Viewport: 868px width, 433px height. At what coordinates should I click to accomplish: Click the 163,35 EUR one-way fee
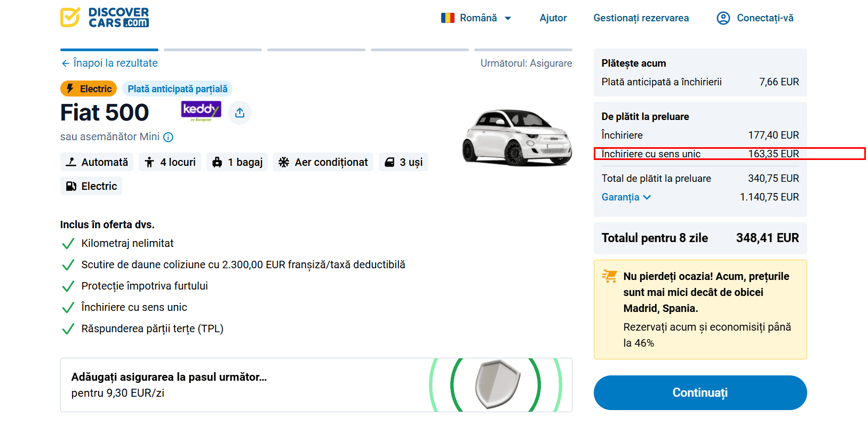[x=774, y=154]
